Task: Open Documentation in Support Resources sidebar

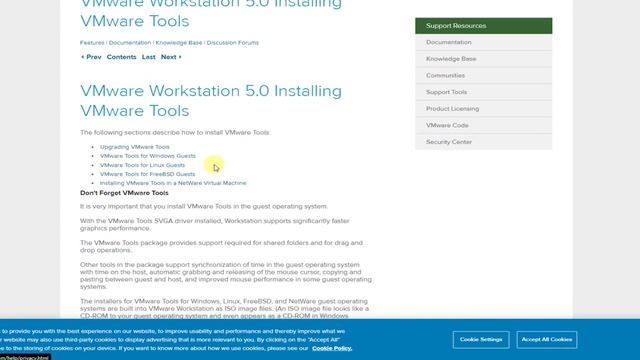Action: point(484,42)
